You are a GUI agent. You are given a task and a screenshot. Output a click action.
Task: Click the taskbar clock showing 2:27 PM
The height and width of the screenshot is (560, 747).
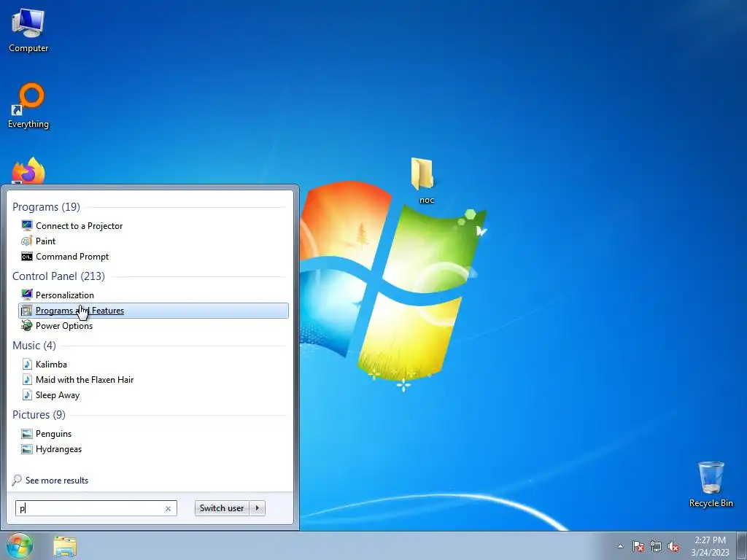pyautogui.click(x=710, y=546)
